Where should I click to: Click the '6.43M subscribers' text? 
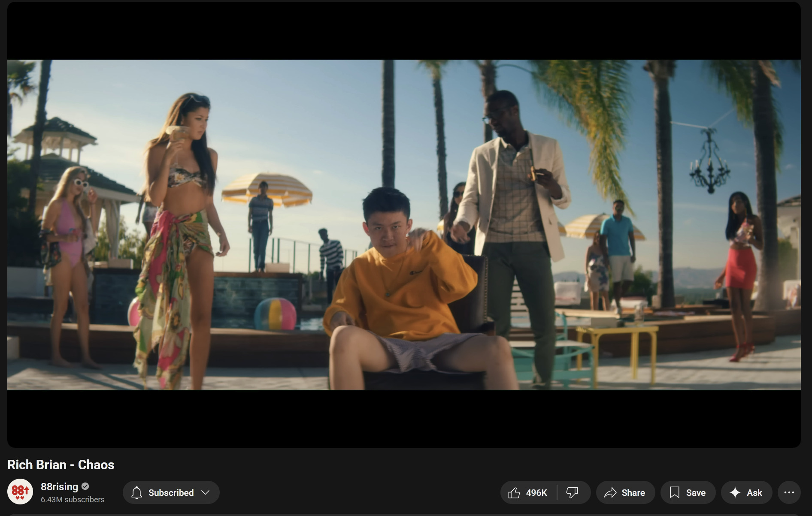point(73,499)
